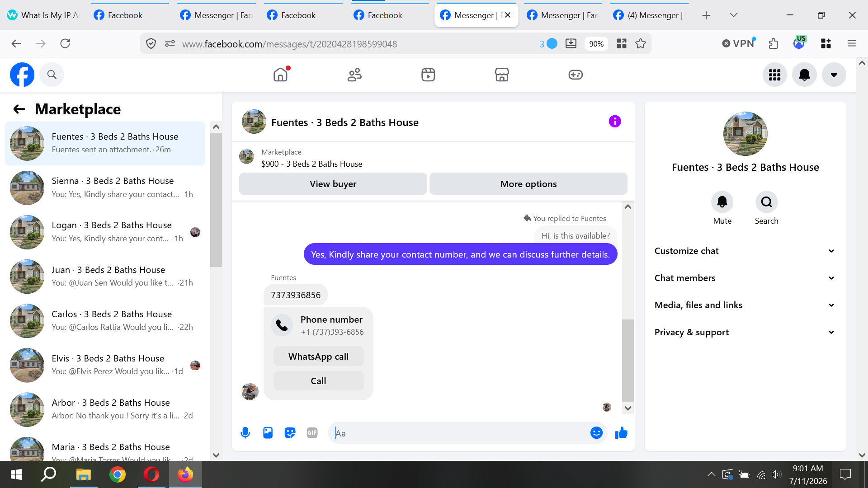The image size is (868, 488).
Task: Open Firefox application hamburger menu
Action: [x=852, y=43]
